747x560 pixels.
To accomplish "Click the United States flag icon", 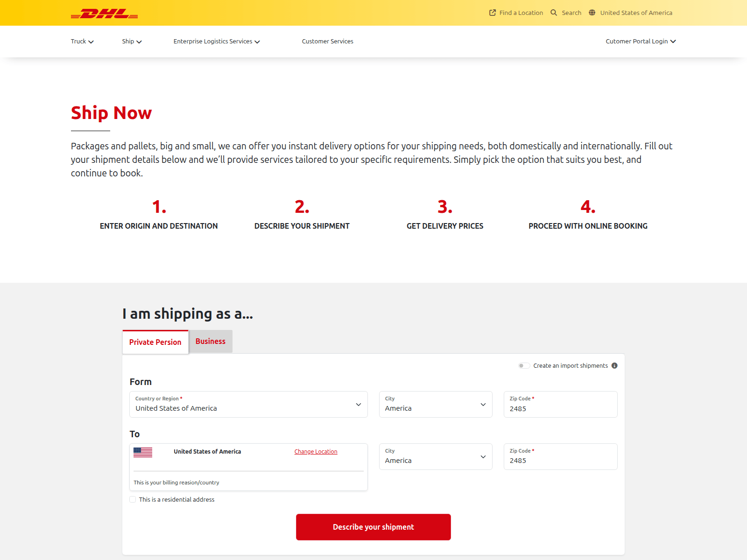I will point(143,452).
